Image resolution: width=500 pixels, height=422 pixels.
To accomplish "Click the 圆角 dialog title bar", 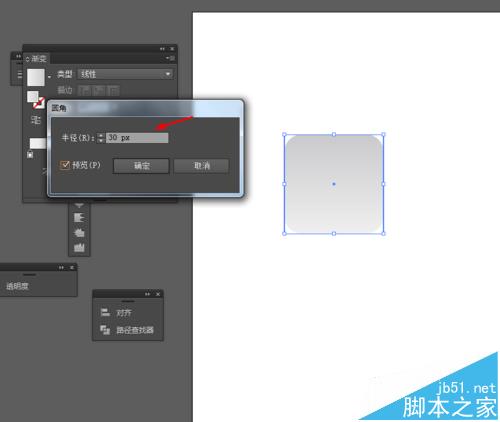I will [146, 108].
